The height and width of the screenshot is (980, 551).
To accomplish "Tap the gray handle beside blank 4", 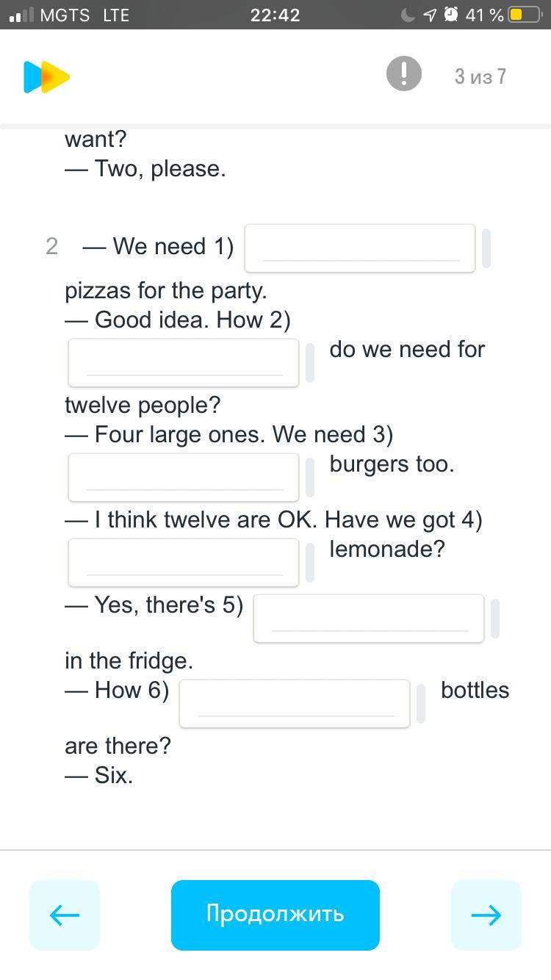I will (310, 563).
